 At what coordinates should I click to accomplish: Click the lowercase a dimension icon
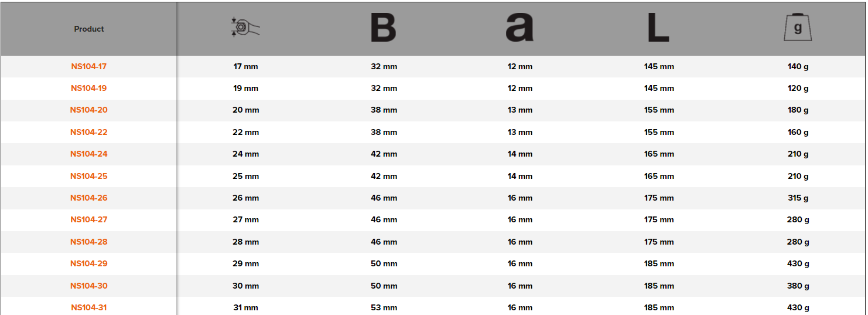click(520, 29)
